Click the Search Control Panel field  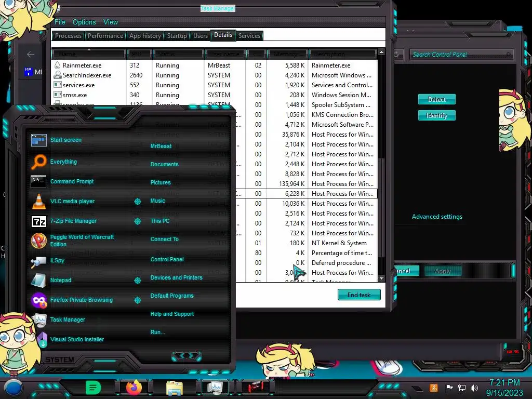461,54
